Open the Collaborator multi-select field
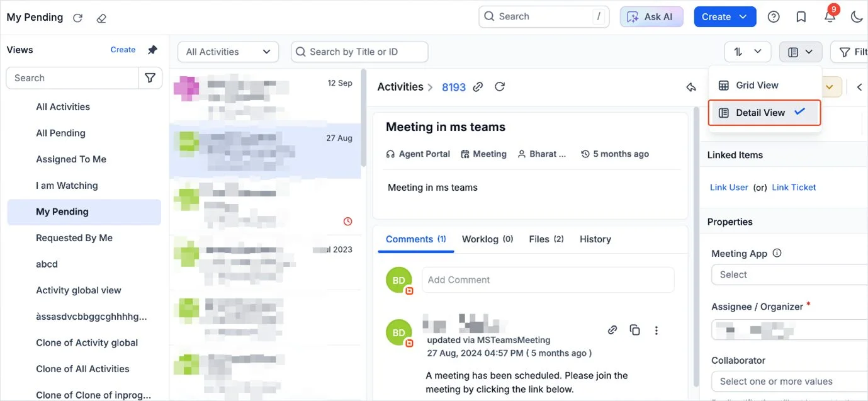This screenshot has height=401, width=868. pyautogui.click(x=789, y=381)
